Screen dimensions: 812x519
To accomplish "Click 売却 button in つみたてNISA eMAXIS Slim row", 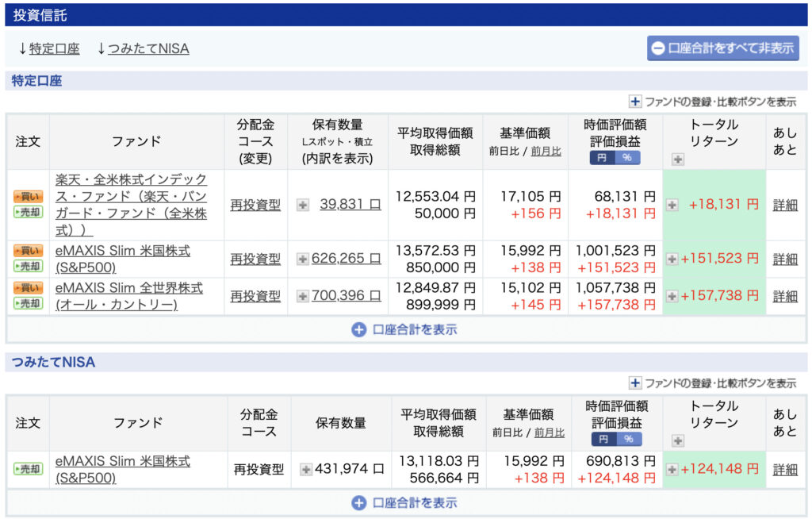I will coord(28,469).
